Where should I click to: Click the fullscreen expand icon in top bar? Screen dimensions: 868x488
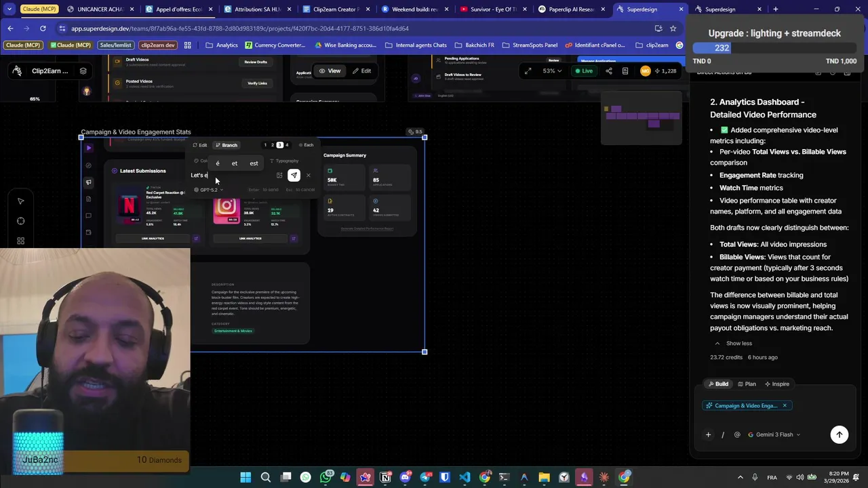(528, 70)
